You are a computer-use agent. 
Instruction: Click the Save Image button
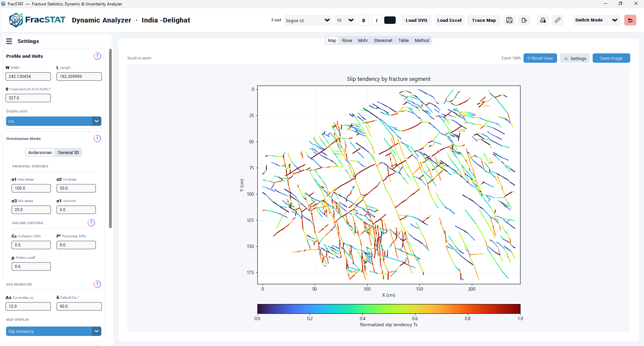pyautogui.click(x=611, y=58)
